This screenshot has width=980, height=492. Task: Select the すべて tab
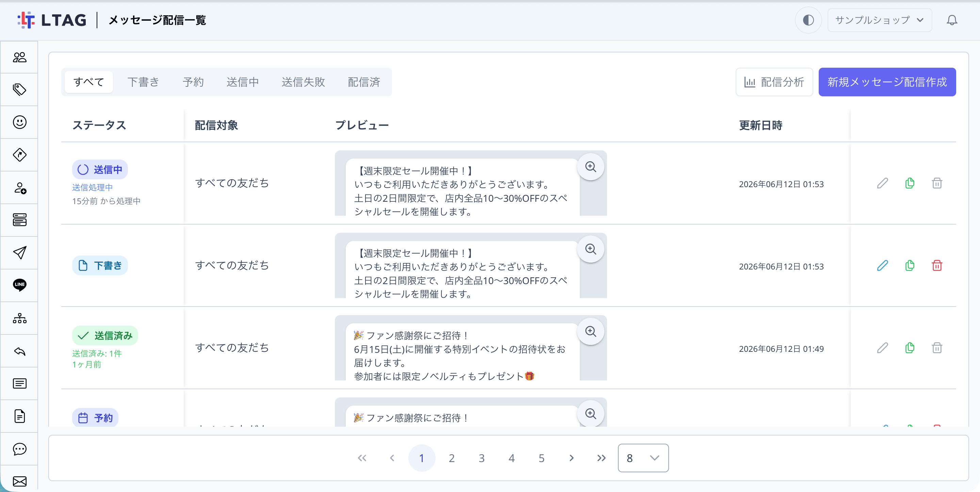click(88, 82)
